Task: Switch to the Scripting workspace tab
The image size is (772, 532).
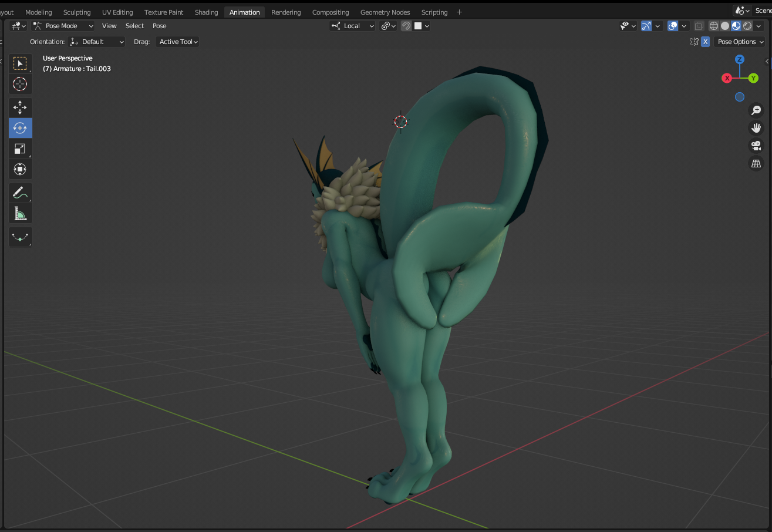Action: (434, 12)
